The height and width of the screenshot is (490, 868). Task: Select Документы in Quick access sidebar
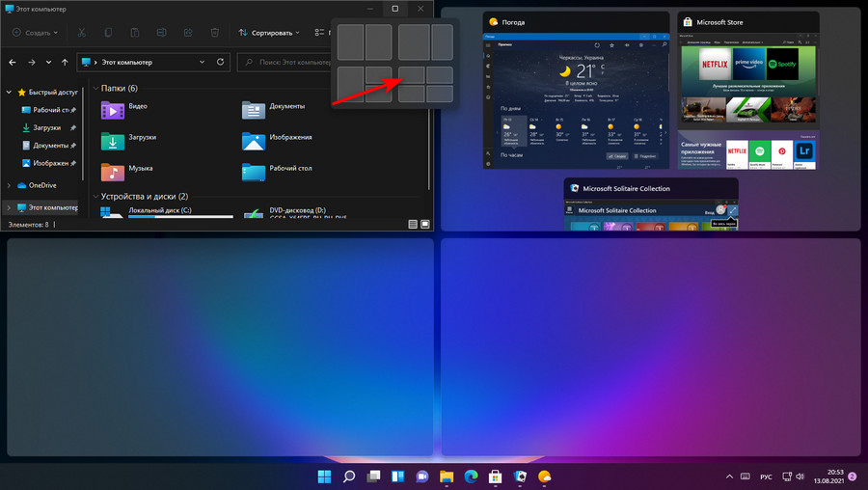(x=48, y=146)
